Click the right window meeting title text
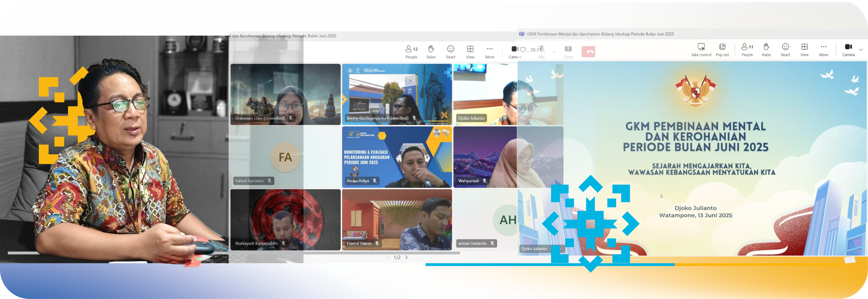 [600, 34]
